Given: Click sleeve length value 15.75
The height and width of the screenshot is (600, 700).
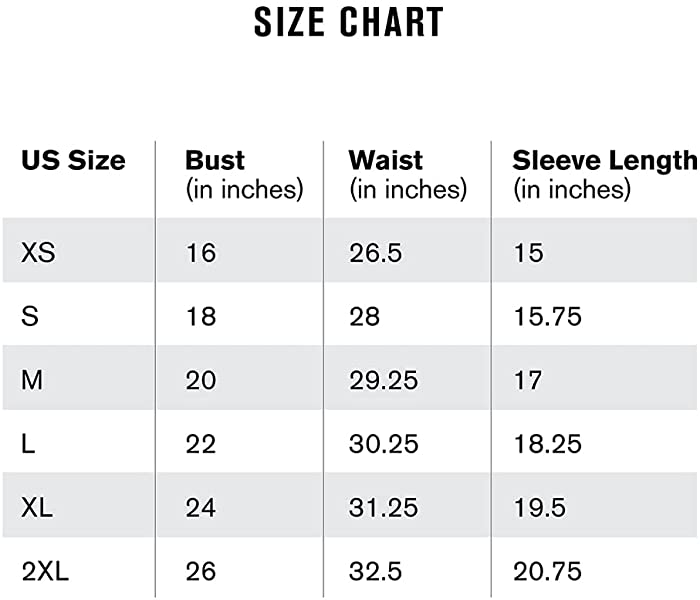Looking at the screenshot, I should [548, 316].
